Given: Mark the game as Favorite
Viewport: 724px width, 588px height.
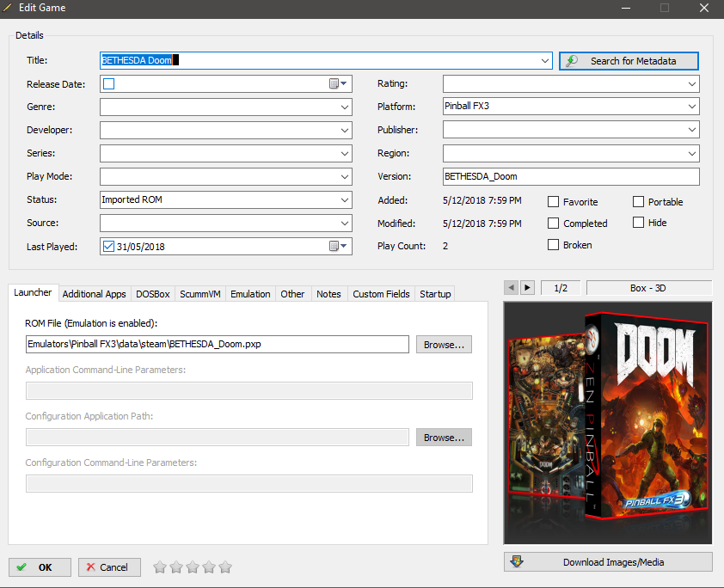Looking at the screenshot, I should click(553, 202).
